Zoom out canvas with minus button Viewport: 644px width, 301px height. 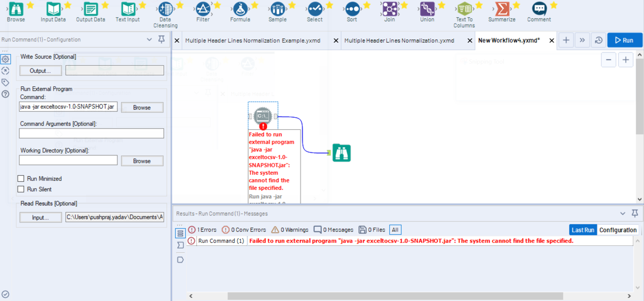609,60
